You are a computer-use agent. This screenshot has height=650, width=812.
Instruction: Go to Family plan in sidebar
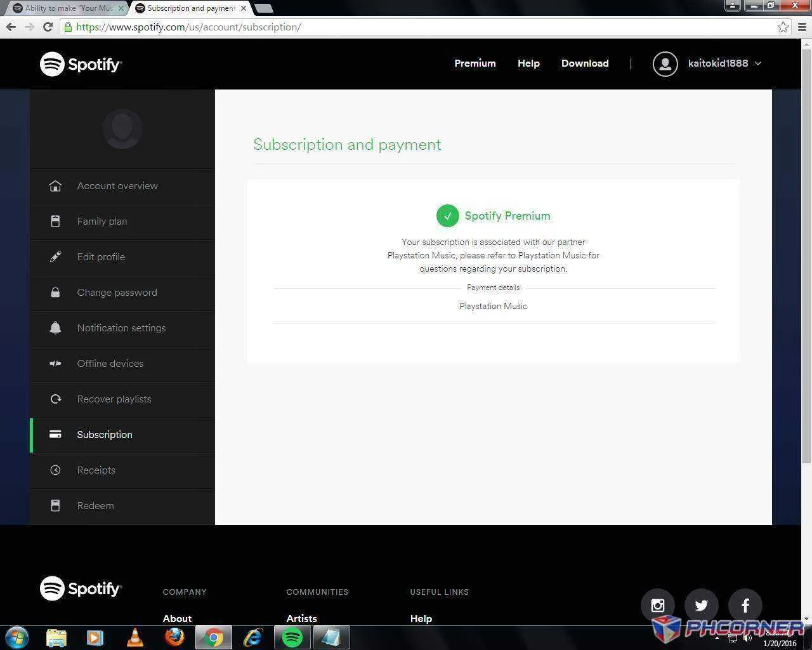point(122,222)
